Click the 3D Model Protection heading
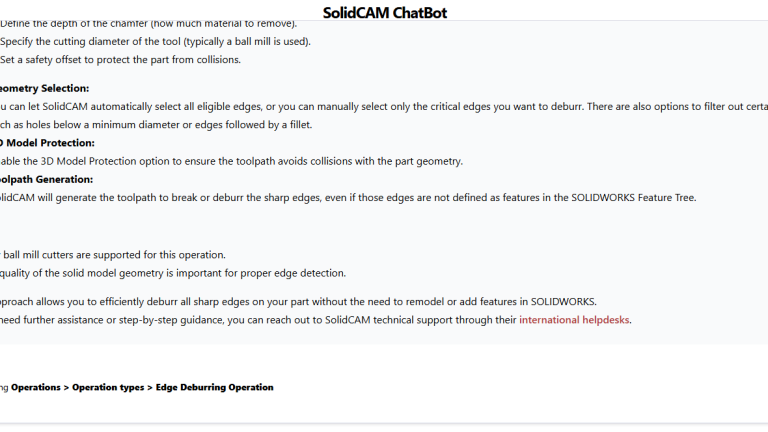The height and width of the screenshot is (432, 768). click(x=48, y=143)
